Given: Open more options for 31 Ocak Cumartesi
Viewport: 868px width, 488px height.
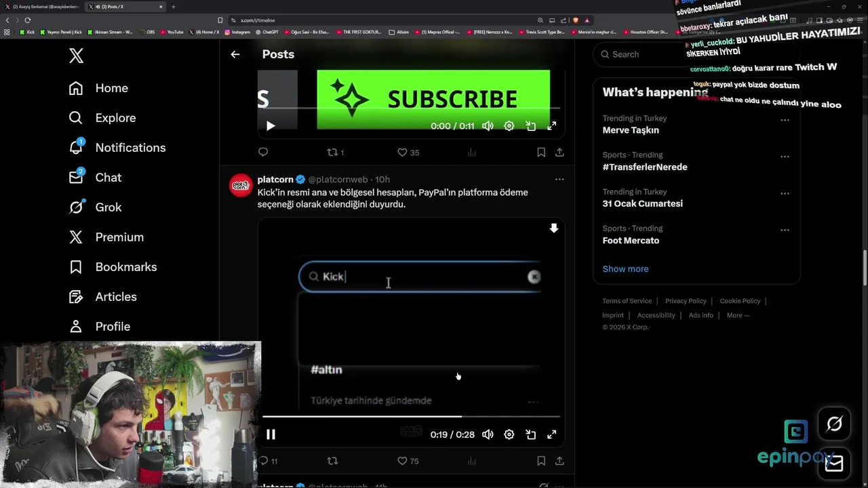Looking at the screenshot, I should coord(785,193).
